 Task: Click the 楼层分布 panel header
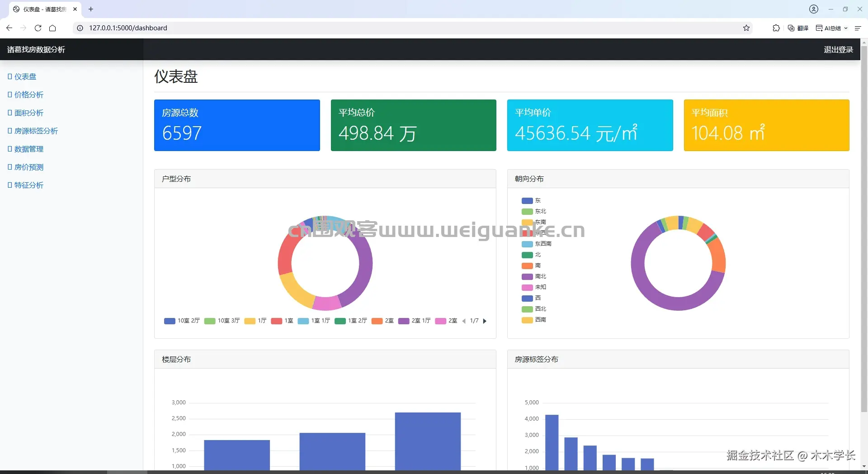click(325, 359)
